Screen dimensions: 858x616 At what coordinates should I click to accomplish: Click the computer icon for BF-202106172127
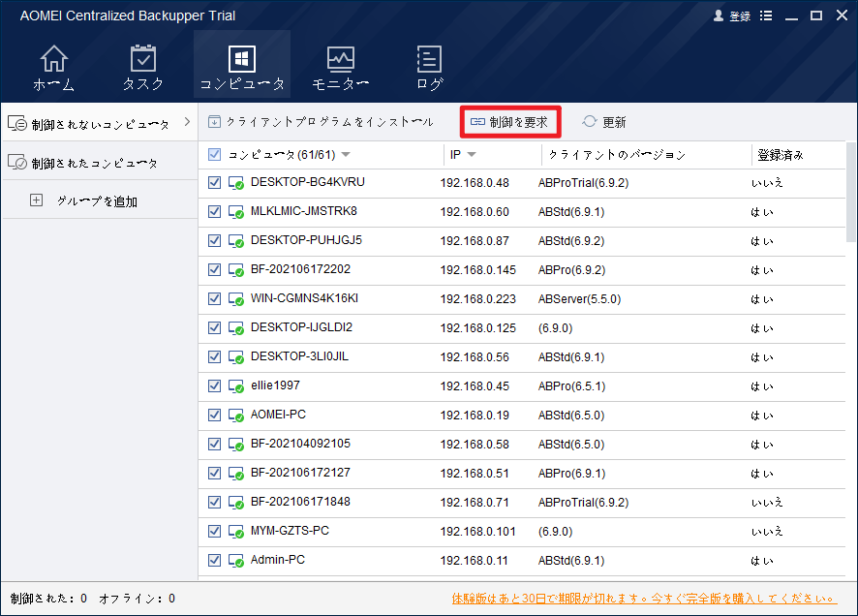point(236,474)
